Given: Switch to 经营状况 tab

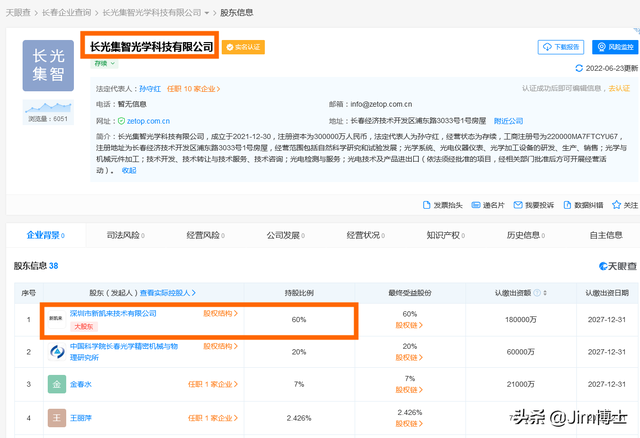Looking at the screenshot, I should click(366, 235).
